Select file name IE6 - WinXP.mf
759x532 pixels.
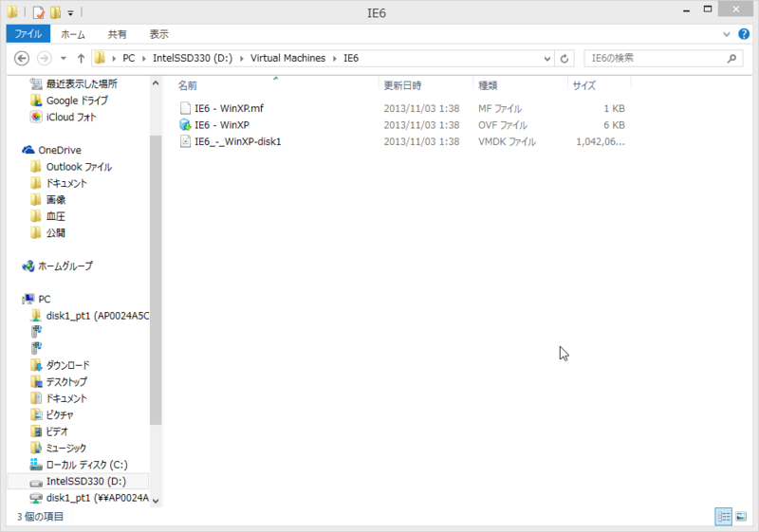229,108
